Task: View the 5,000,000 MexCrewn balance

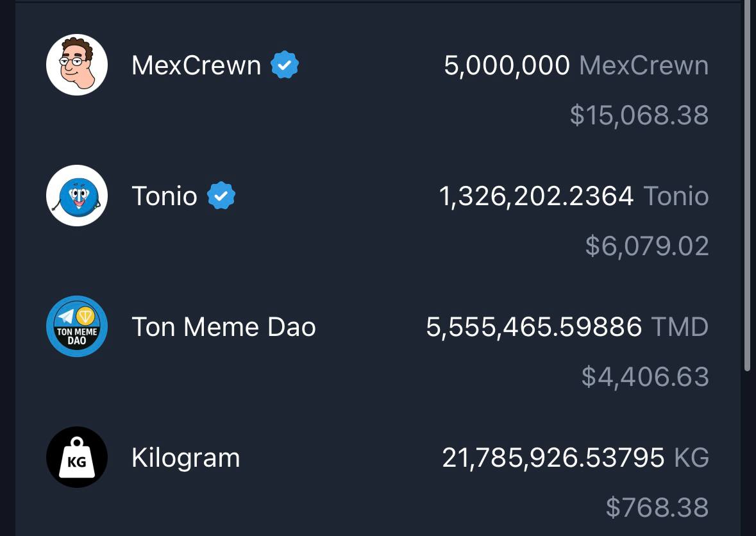Action: point(576,65)
